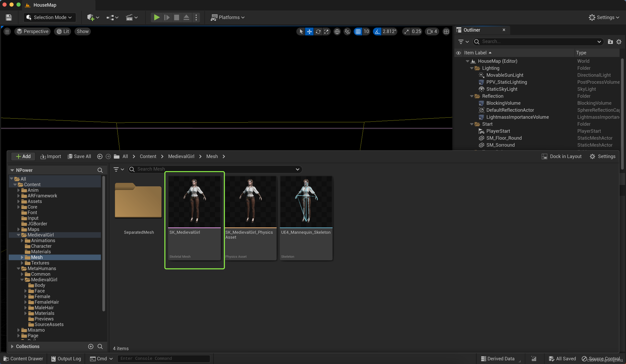Select SK_MedievalGirl skeletal mesh asset
626x364 pixels.
tap(194, 218)
